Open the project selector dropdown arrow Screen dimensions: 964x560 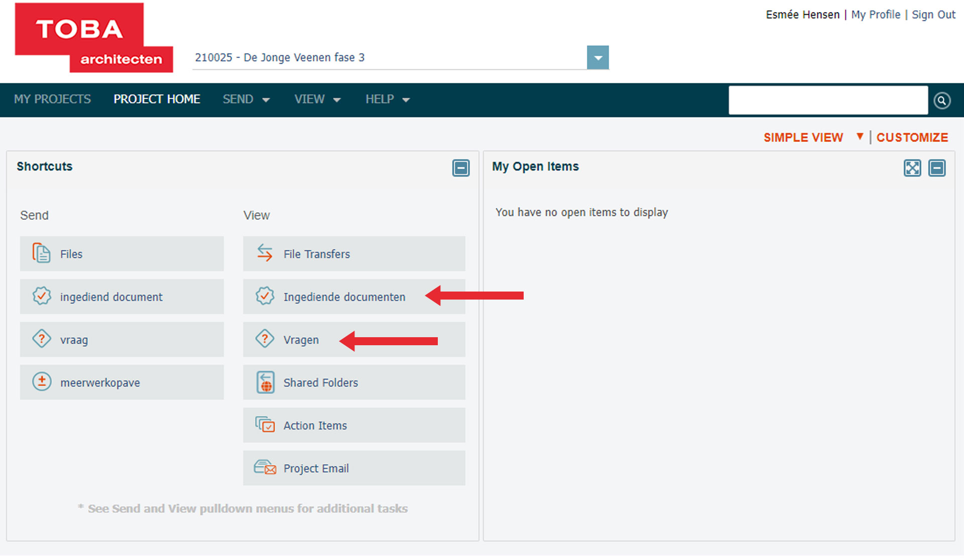[x=597, y=58]
